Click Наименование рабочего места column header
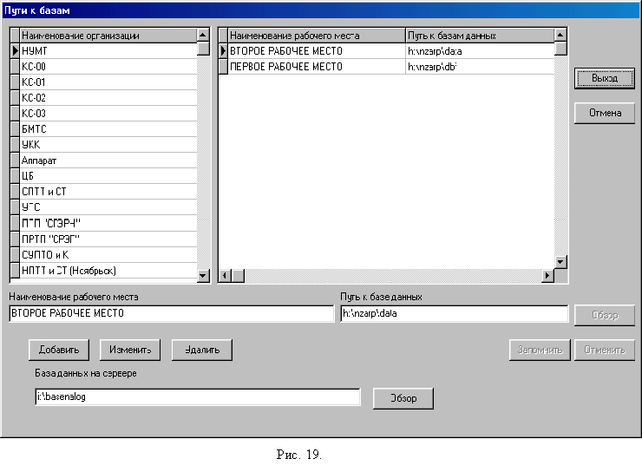This screenshot has width=642, height=472. click(x=316, y=35)
